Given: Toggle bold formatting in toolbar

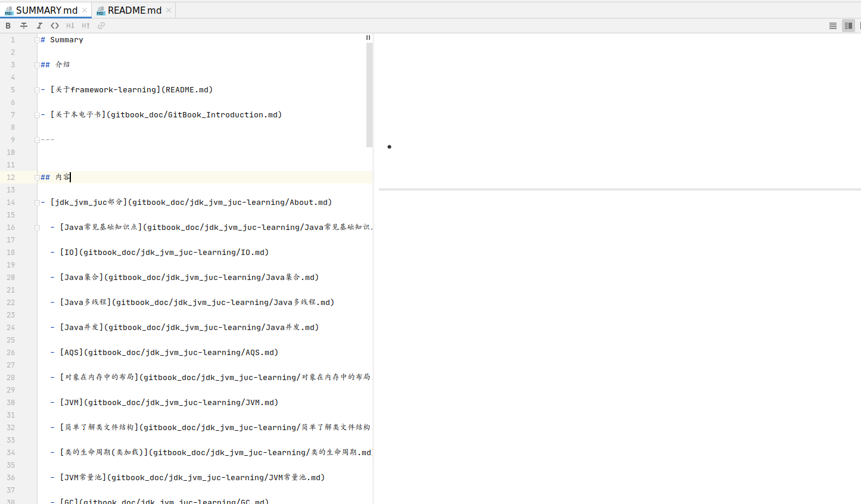Looking at the screenshot, I should 8,26.
